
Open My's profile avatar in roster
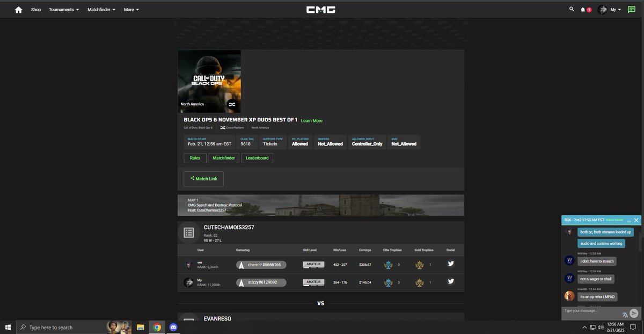(x=188, y=282)
